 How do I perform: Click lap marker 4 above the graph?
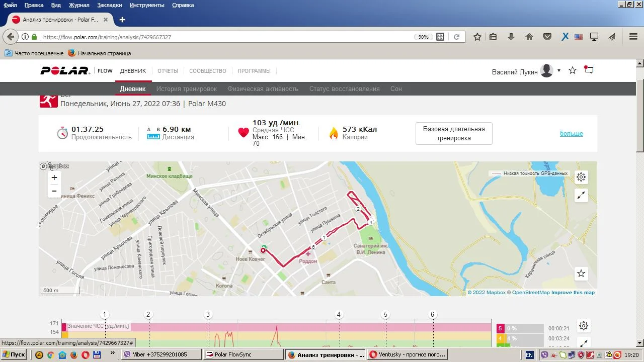339,315
